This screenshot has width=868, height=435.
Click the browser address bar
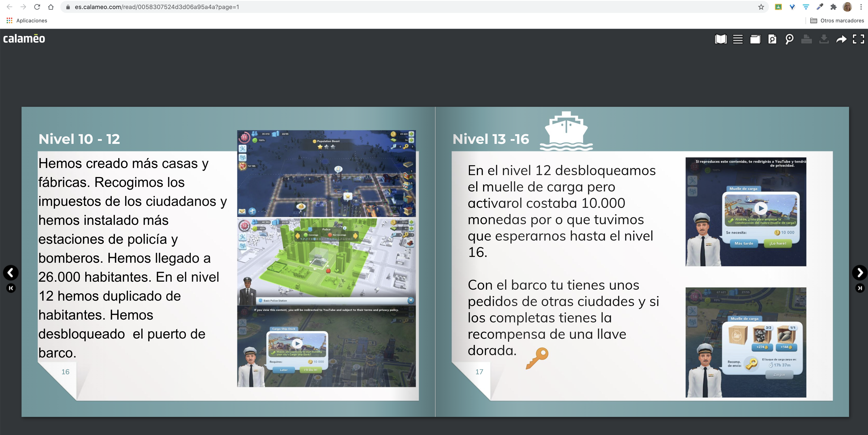click(404, 7)
